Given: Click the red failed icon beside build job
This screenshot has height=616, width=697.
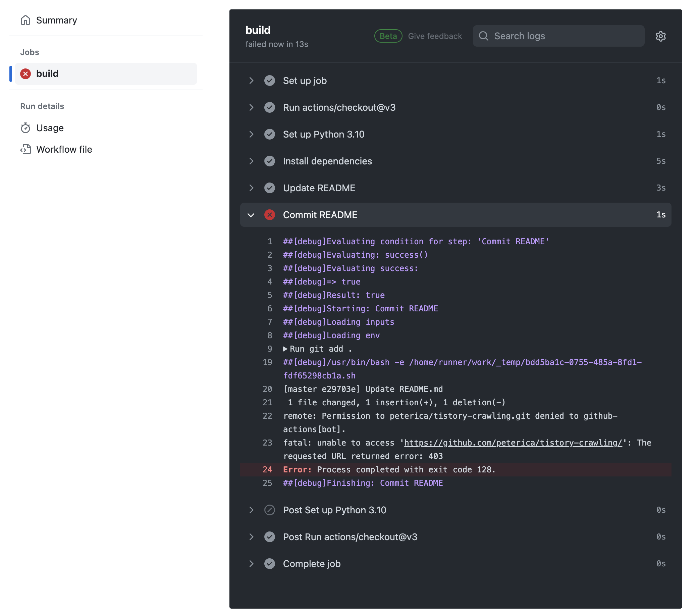Looking at the screenshot, I should coord(25,74).
